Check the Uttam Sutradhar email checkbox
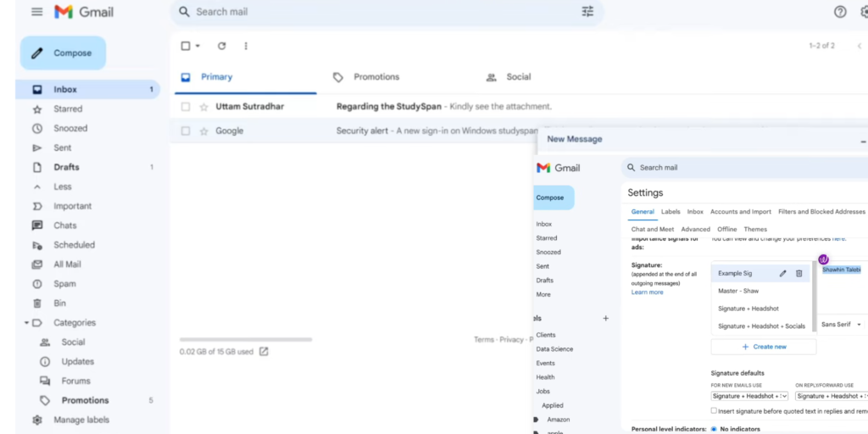Viewport: 868px width, 434px height. [x=186, y=107]
